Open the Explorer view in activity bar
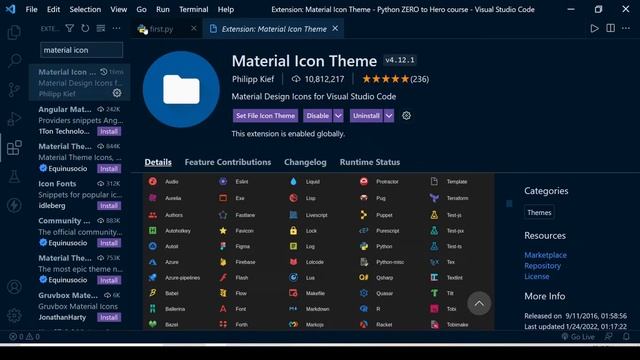 (14, 32)
